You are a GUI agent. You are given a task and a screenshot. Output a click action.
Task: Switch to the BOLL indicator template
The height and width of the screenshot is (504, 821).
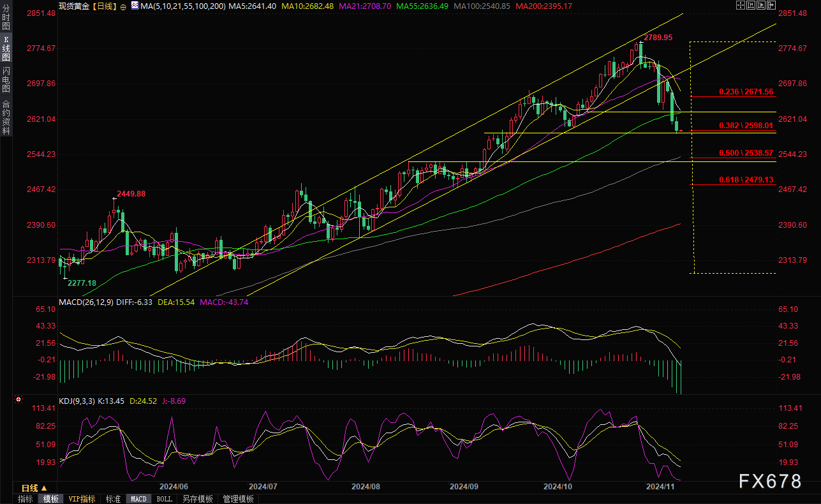pyautogui.click(x=164, y=499)
